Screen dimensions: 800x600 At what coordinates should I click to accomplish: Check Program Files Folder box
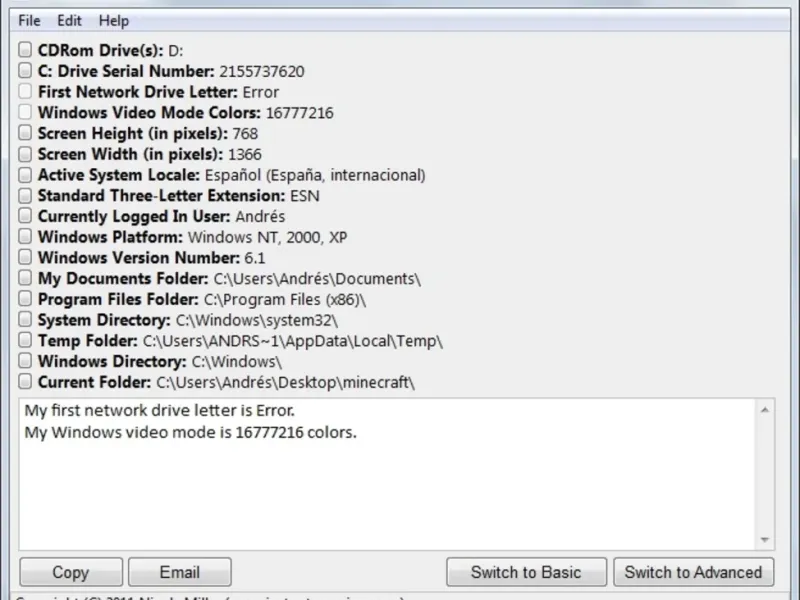click(x=25, y=298)
